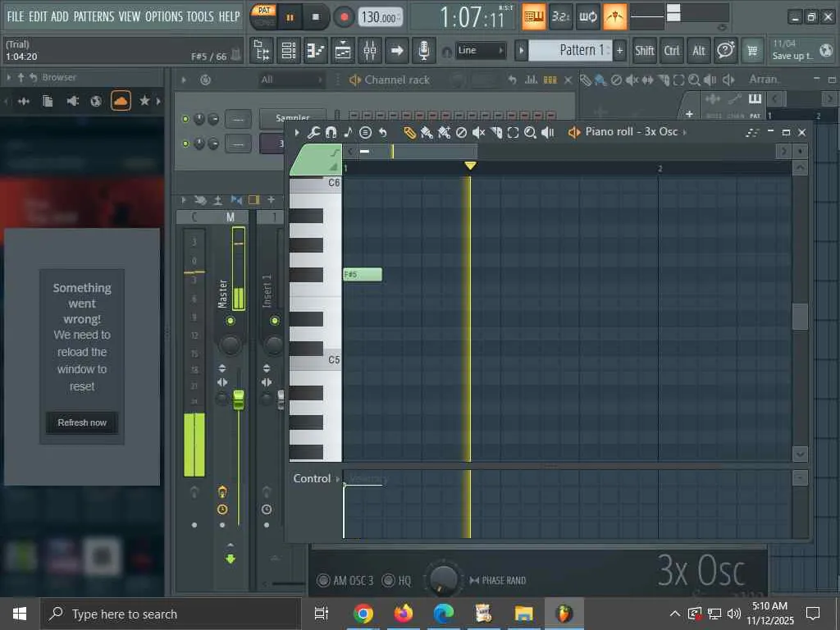Click the Shift modifier button
The height and width of the screenshot is (630, 840).
[645, 51]
